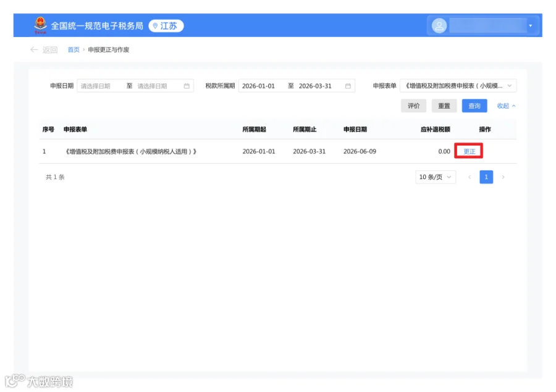
Task: Click the 申报更正与作废 breadcrumb text
Action: pyautogui.click(x=109, y=50)
